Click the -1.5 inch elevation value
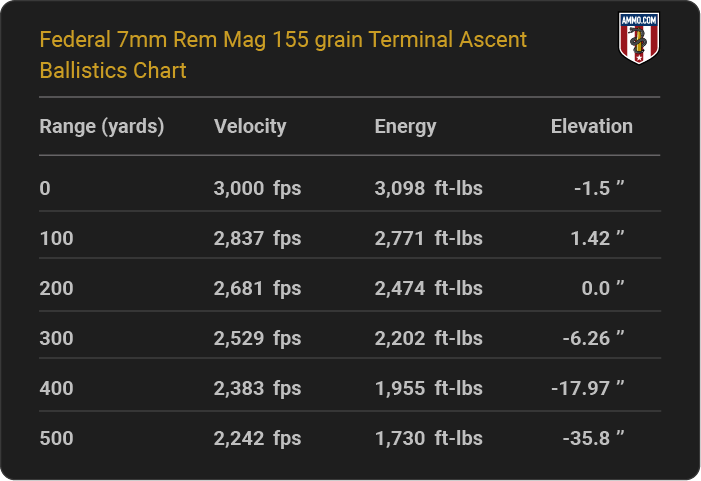The image size is (701, 481). click(599, 188)
